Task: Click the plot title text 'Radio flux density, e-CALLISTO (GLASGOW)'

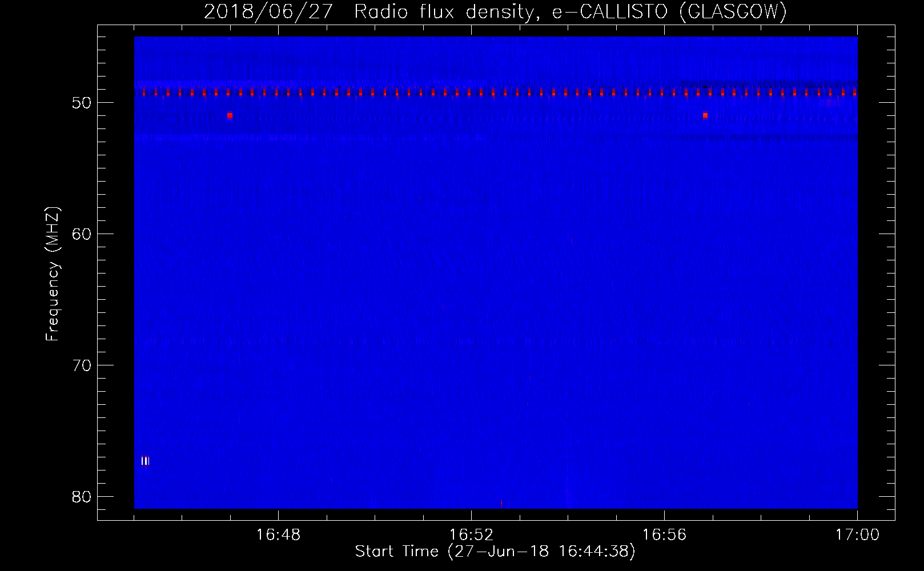Action: (x=571, y=11)
